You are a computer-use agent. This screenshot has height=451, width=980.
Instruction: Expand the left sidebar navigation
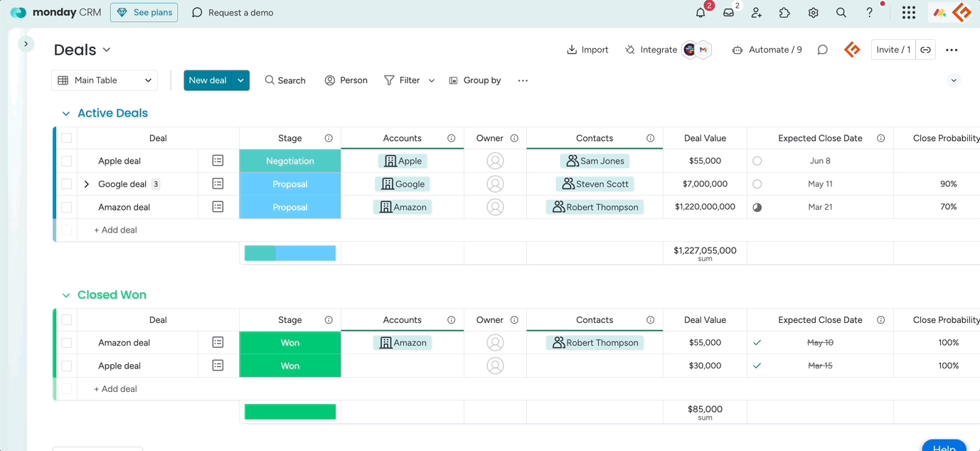tap(26, 43)
